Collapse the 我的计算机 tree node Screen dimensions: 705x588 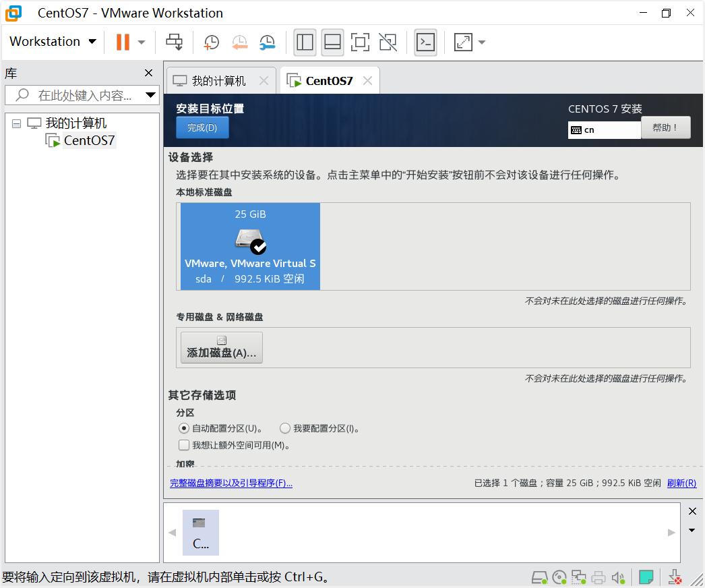pyautogui.click(x=17, y=123)
